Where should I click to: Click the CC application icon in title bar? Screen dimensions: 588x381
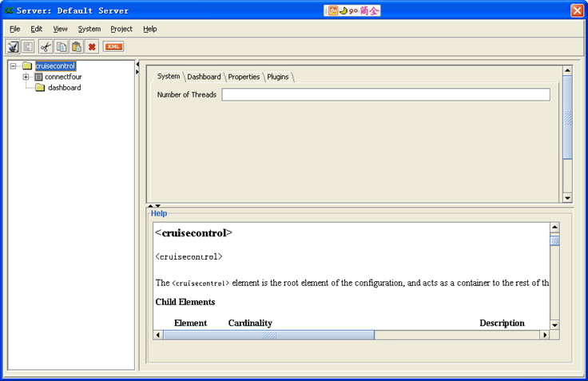(x=9, y=10)
